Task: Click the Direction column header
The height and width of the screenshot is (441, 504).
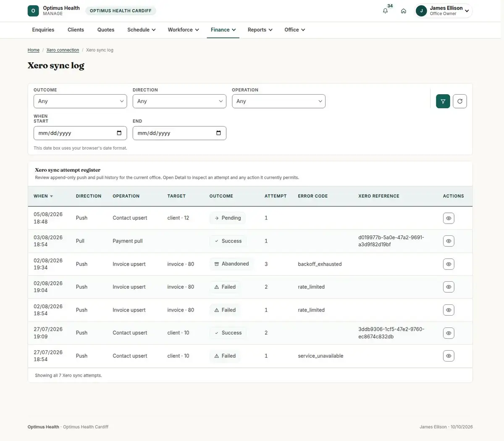Action: 89,196
